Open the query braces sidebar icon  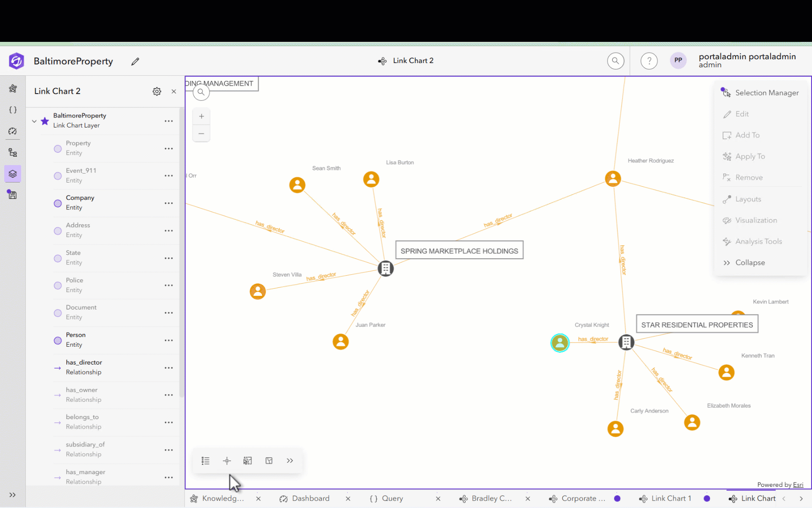click(13, 110)
